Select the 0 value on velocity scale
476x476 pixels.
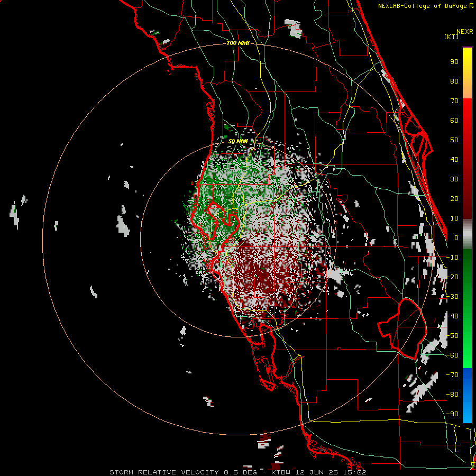coord(456,238)
